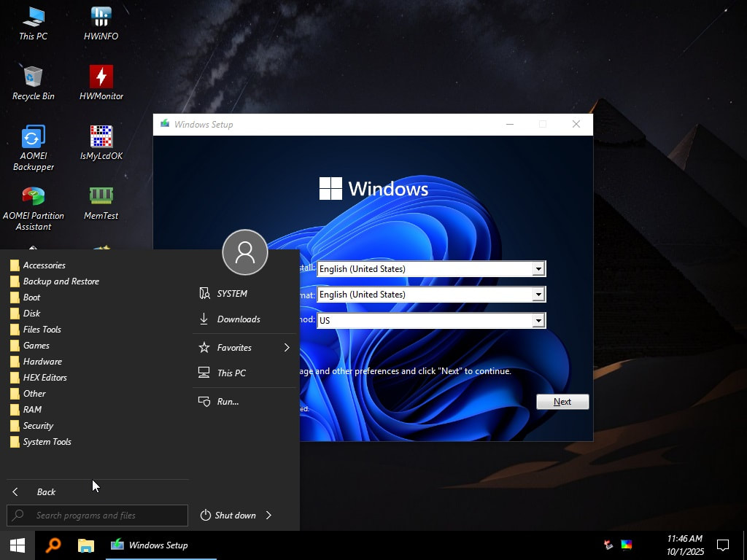This screenshot has width=747, height=560.
Task: Select Run... in Start menu
Action: (228, 402)
